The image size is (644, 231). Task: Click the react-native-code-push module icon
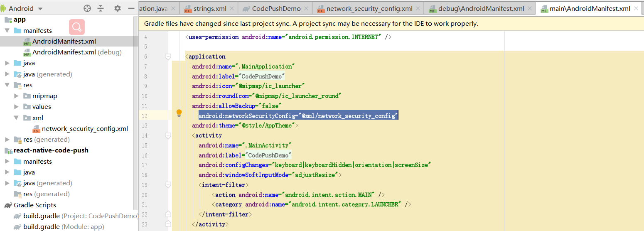point(8,150)
